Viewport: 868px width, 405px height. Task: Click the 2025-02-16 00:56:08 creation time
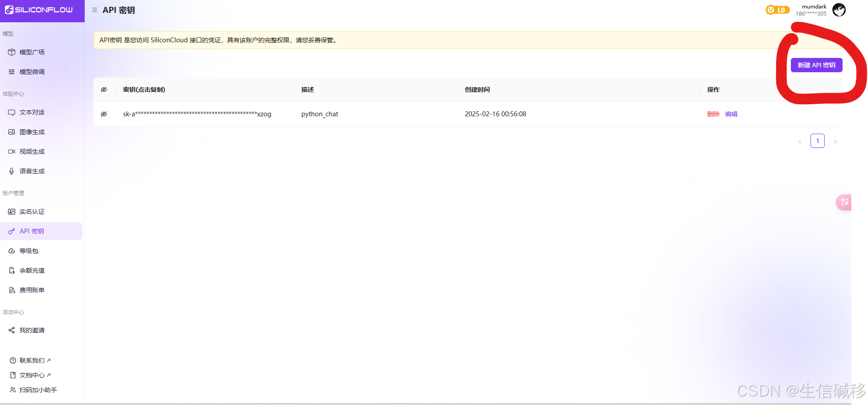coord(495,114)
